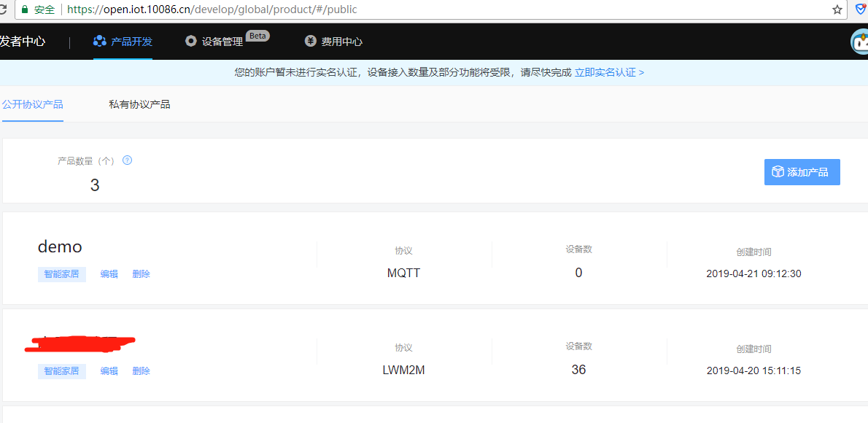
Task: Click the 产品数量（个）label
Action: (x=86, y=160)
